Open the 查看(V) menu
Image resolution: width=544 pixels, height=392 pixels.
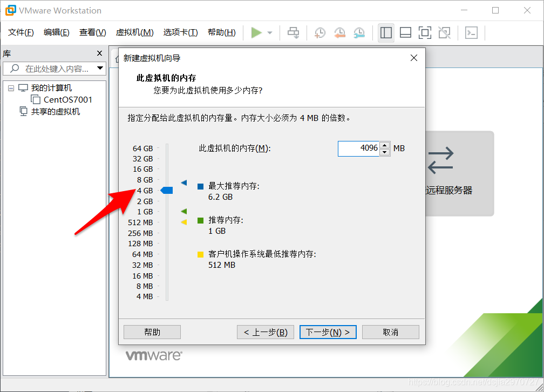pyautogui.click(x=92, y=32)
